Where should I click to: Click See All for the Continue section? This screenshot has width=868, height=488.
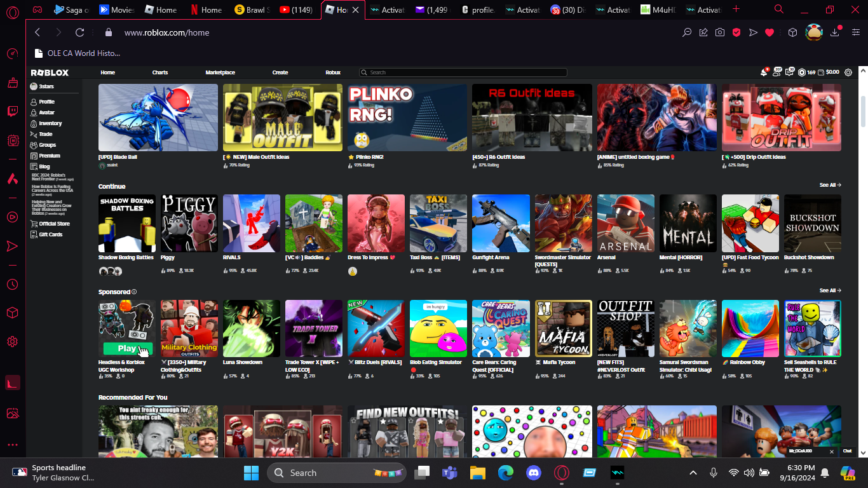pyautogui.click(x=830, y=185)
